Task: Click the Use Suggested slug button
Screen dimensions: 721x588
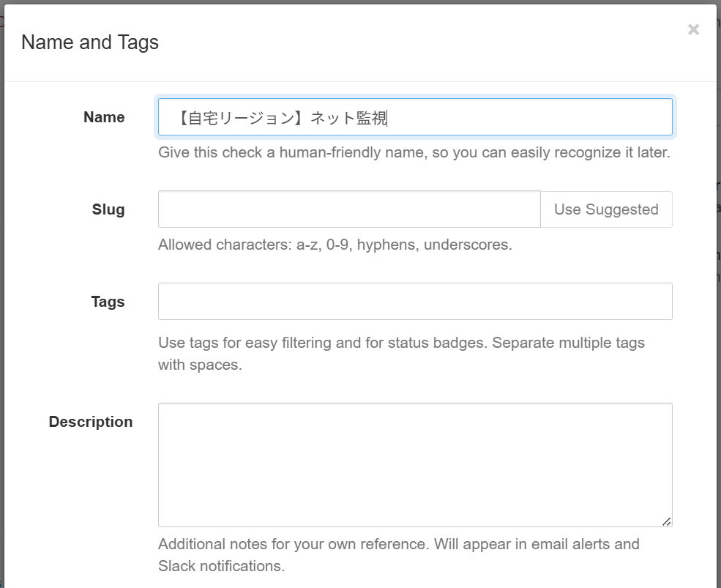Action: coord(606,209)
